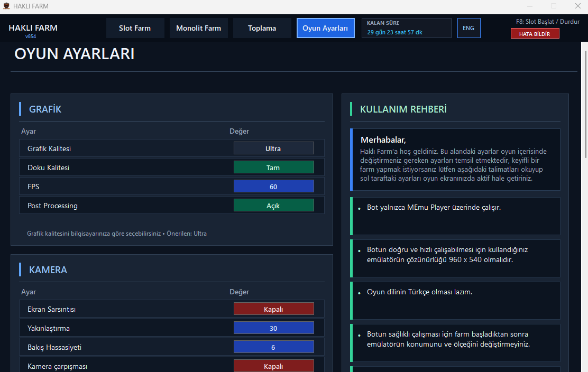This screenshot has width=588, height=372.
Task: Click the Post Processing row label
Action: tap(52, 206)
